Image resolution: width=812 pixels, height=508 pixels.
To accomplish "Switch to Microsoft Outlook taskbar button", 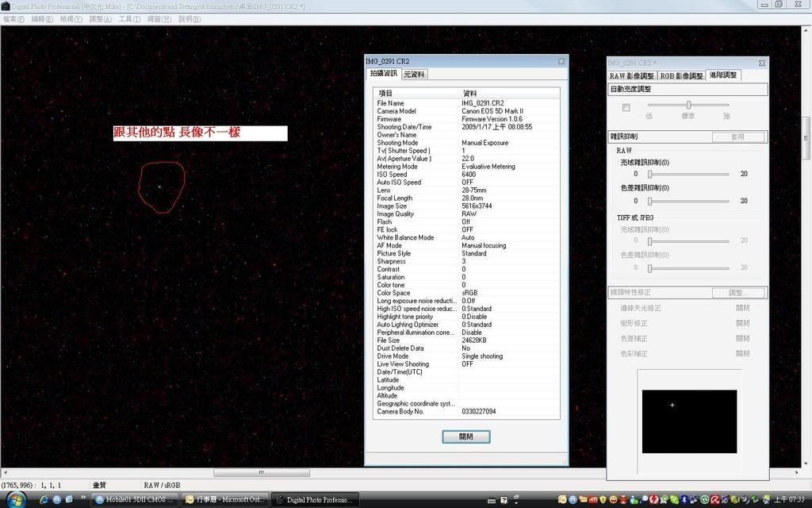I will pyautogui.click(x=224, y=500).
